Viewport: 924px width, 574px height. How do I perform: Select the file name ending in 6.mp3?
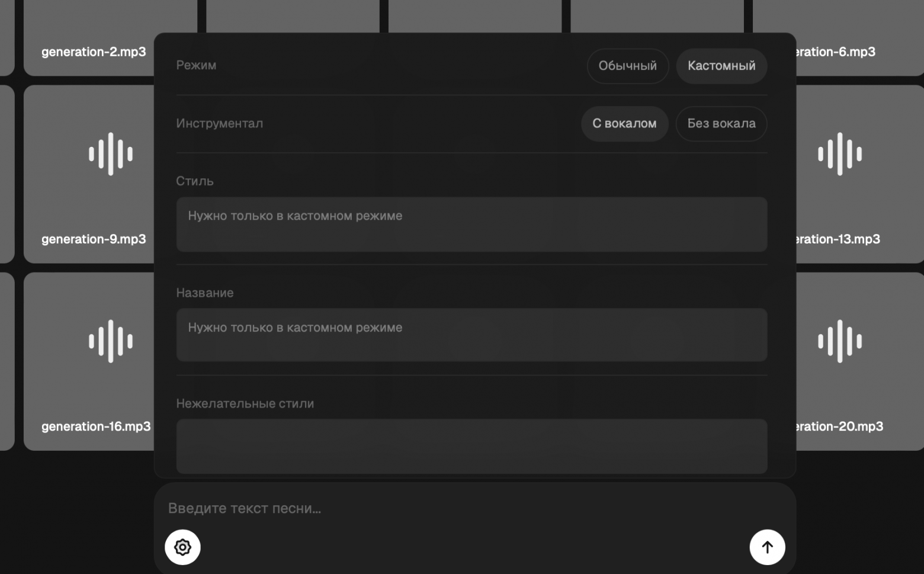tap(836, 52)
